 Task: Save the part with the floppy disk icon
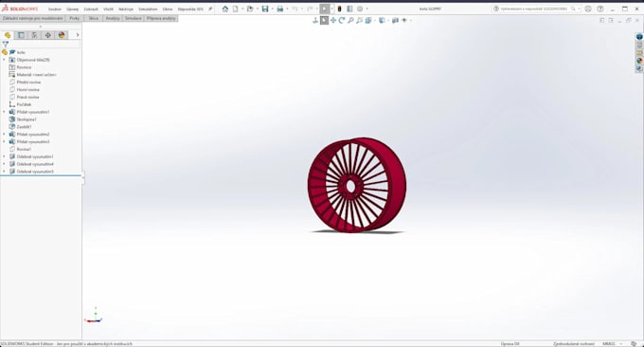pyautogui.click(x=265, y=9)
